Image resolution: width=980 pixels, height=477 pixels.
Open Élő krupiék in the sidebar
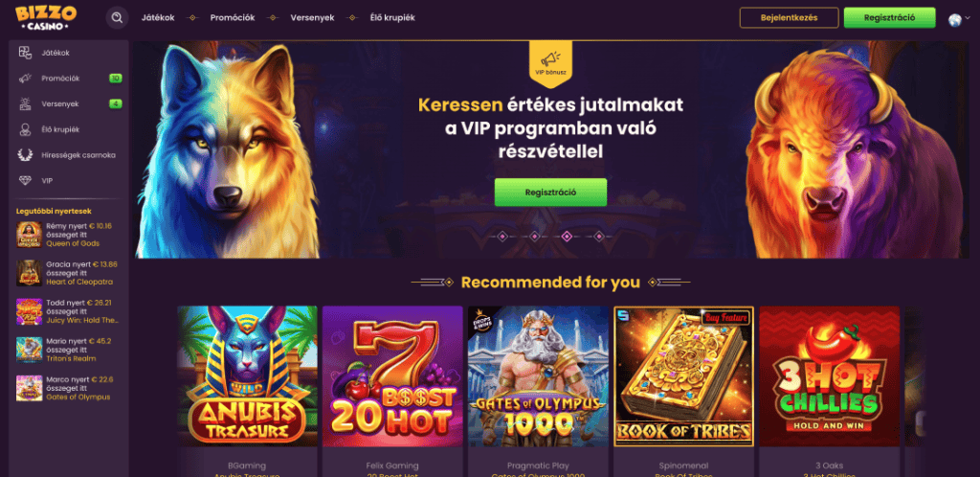pos(60,129)
